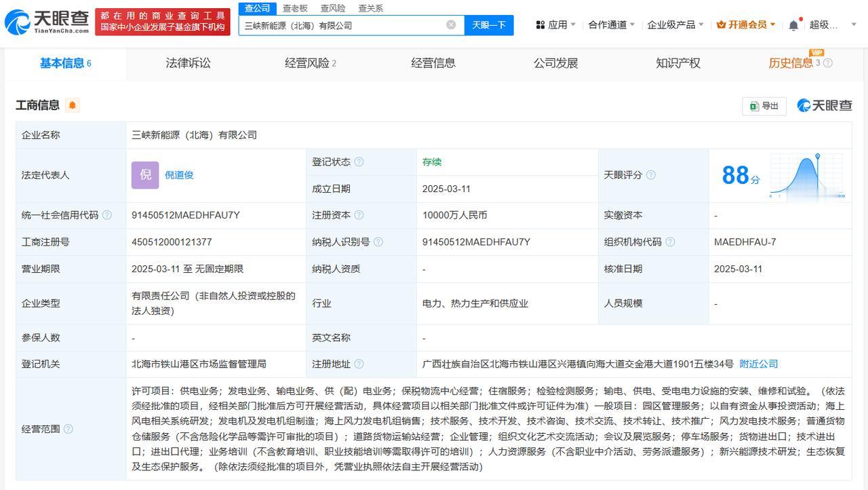The height and width of the screenshot is (490, 868).
Task: Click registration number 450512000121377
Action: point(172,242)
